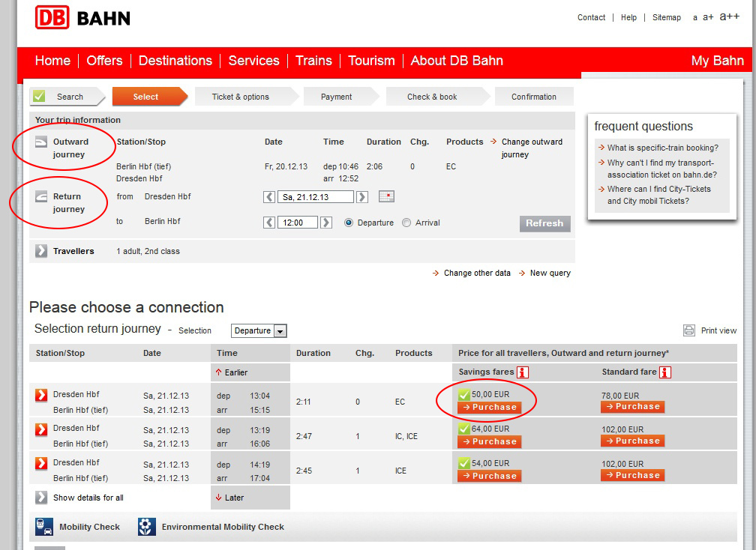Screen dimensions: 756x550
Task: Expand details for the 14:19 Dresden connection
Action: click(41, 463)
